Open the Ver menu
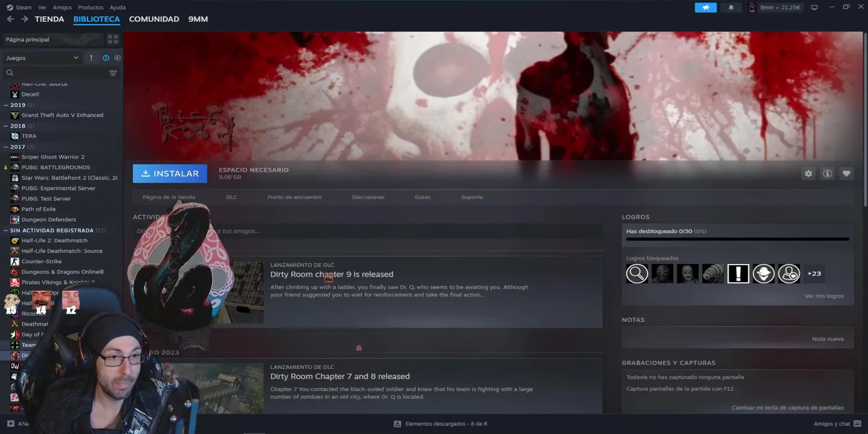The image size is (868, 434). pyautogui.click(x=42, y=7)
